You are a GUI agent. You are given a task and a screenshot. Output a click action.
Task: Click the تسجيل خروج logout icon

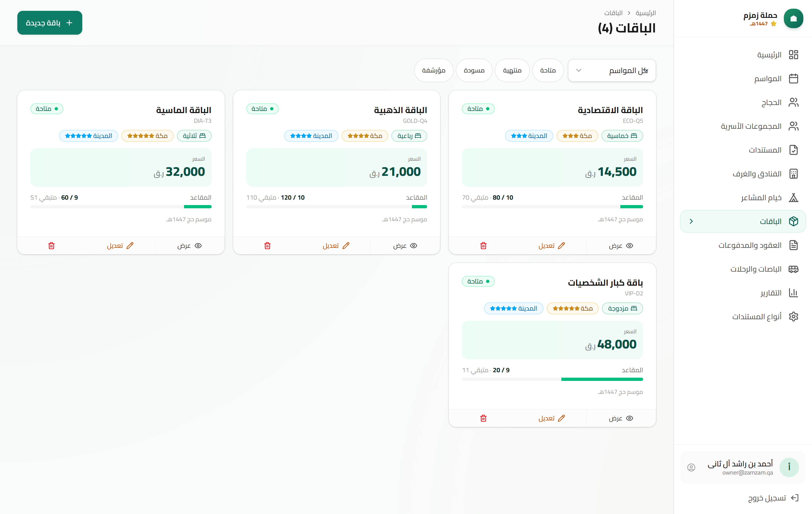[794, 498]
